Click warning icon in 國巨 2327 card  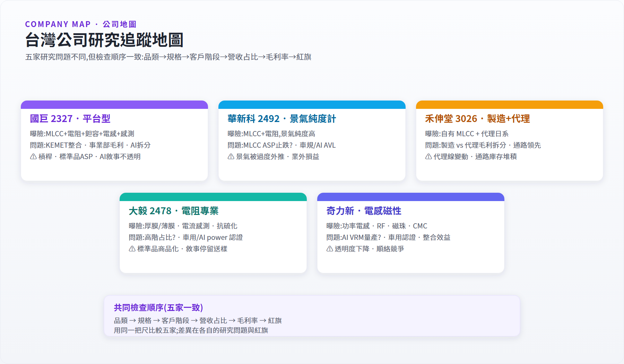coord(33,157)
